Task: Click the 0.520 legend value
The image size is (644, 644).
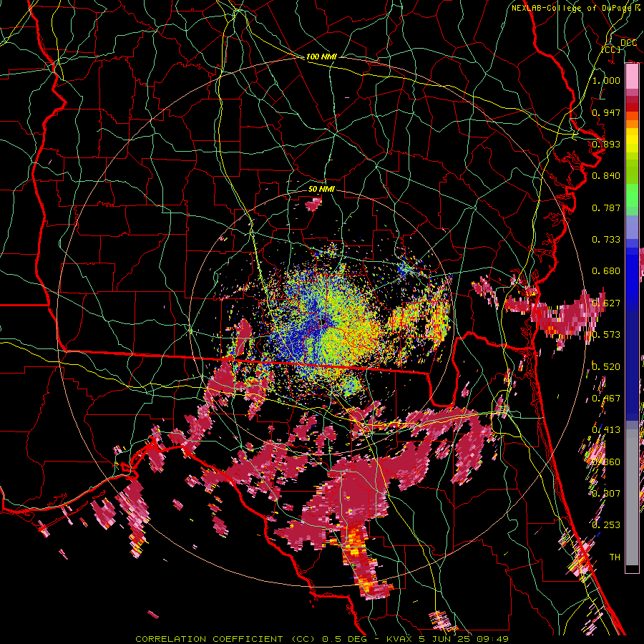Action: click(606, 367)
